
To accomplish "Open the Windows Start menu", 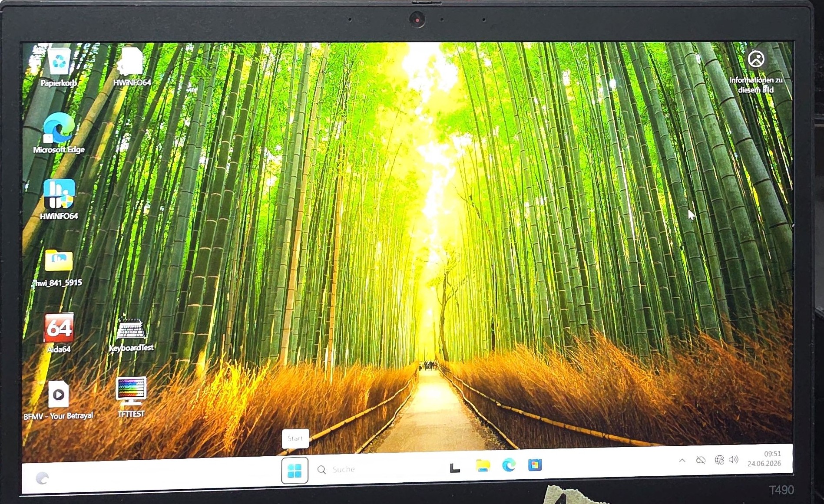I will [295, 470].
